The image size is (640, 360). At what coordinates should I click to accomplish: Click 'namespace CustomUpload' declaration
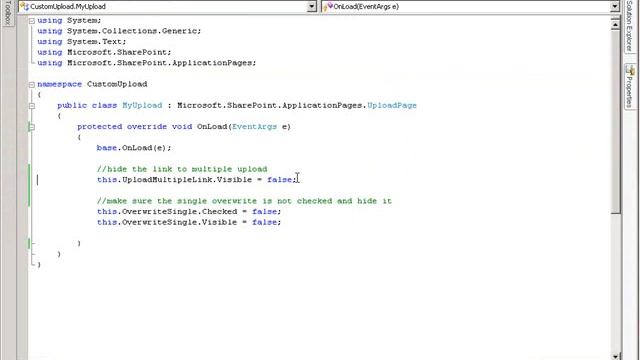92,84
